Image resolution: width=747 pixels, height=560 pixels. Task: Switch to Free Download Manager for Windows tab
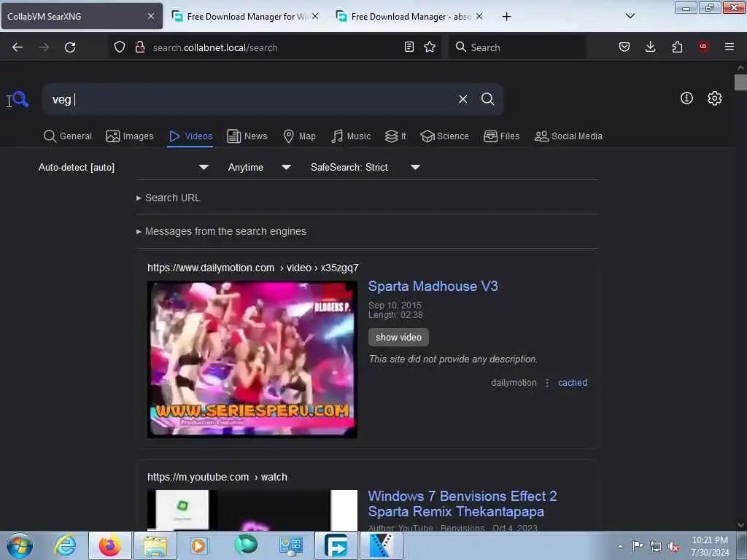coord(246,17)
